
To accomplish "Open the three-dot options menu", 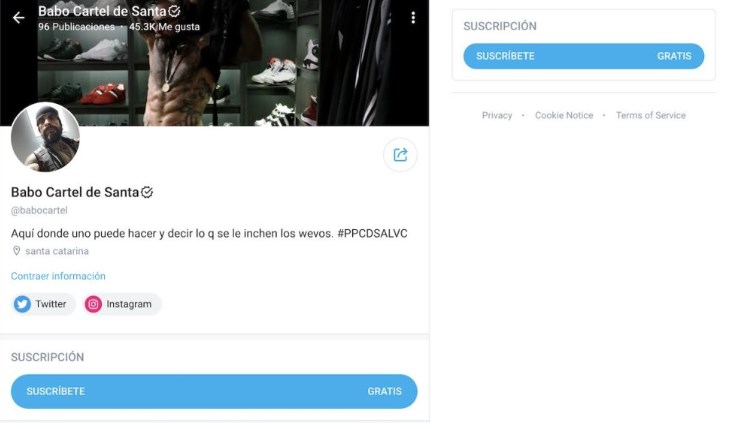I will [x=413, y=18].
